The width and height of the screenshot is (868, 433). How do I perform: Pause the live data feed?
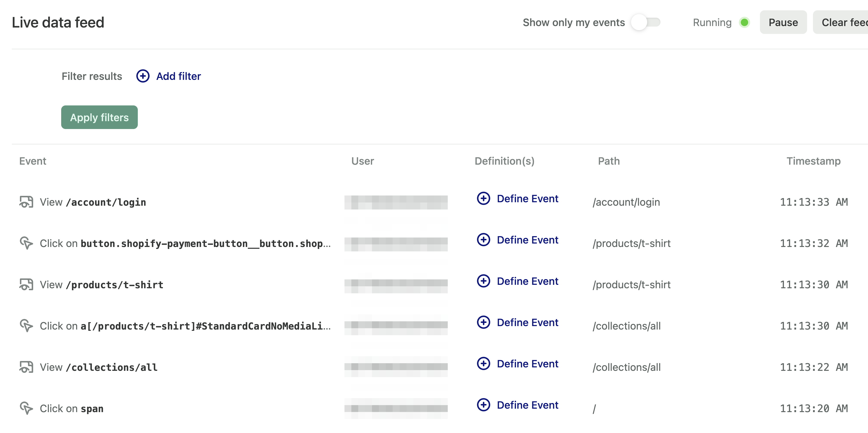[783, 23]
